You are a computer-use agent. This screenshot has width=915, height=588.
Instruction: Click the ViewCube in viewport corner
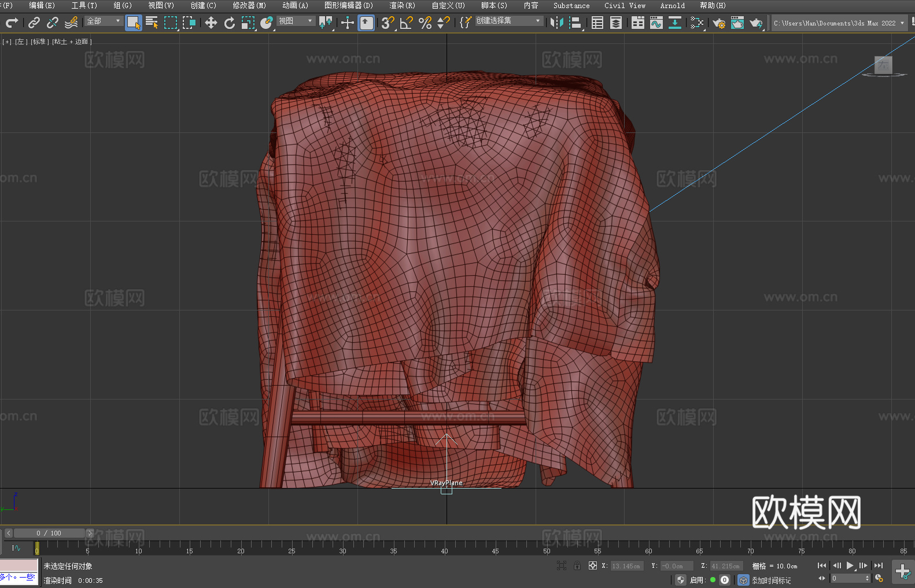click(883, 65)
